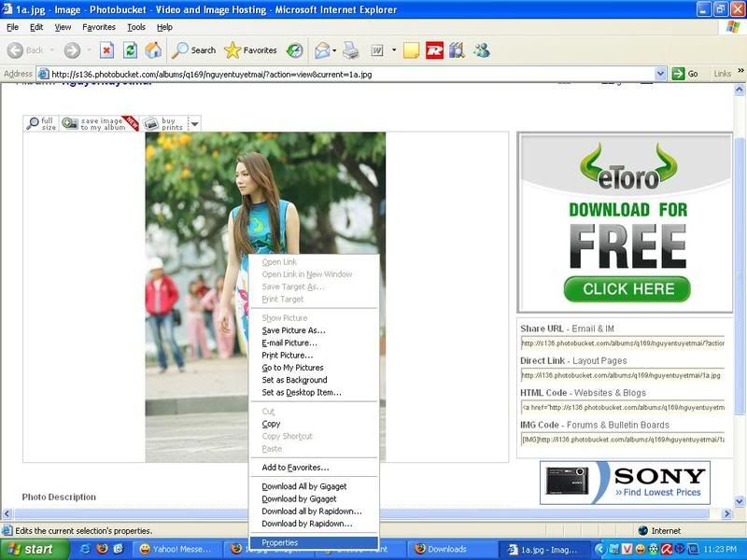Viewport: 747px width, 560px height.
Task: Open the Research books toolbar icon
Action: 457,50
